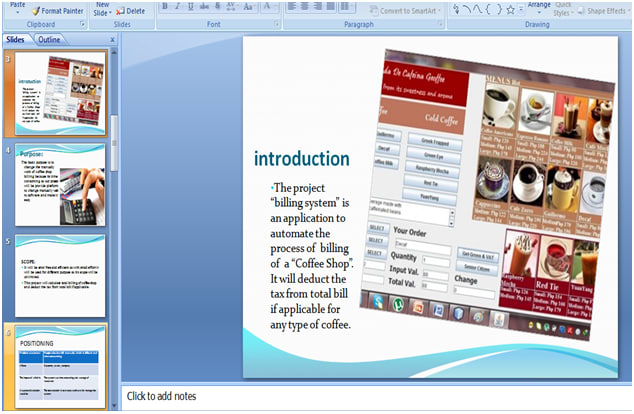Open the Change Case dropdown

(248, 6)
